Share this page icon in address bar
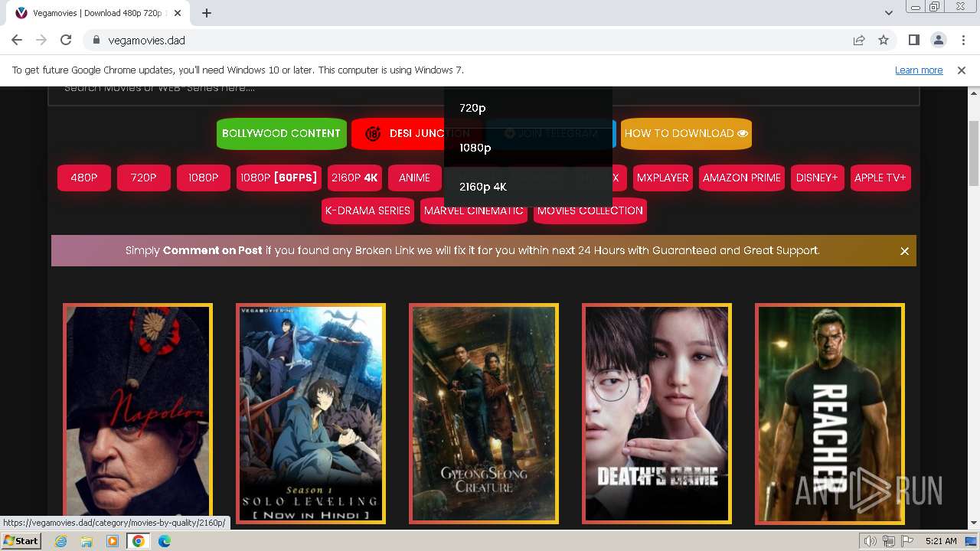 click(859, 40)
